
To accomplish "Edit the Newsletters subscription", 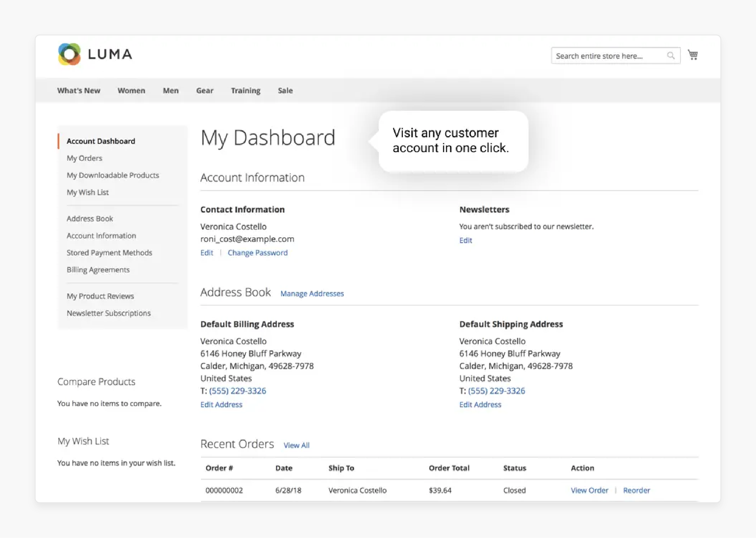I will 465,241.
